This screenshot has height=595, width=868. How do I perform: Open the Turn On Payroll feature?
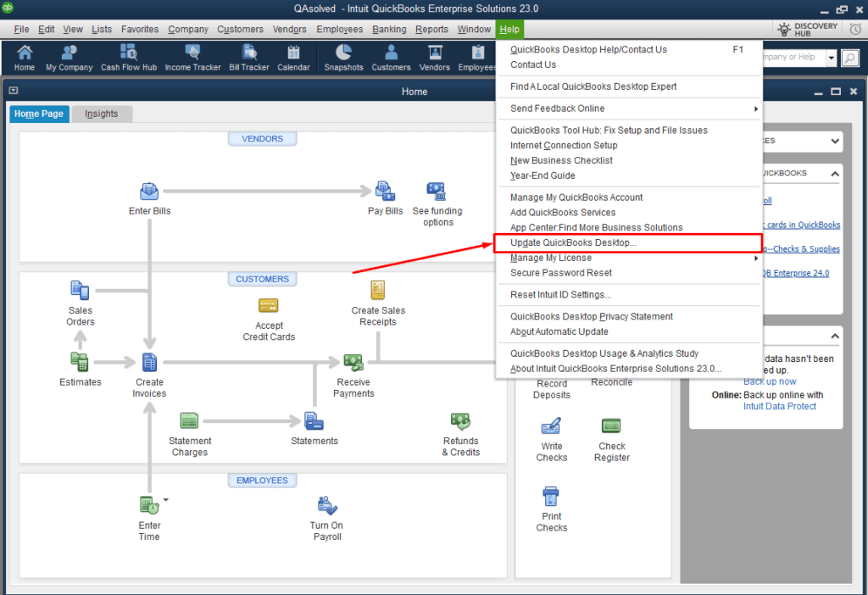point(326,504)
